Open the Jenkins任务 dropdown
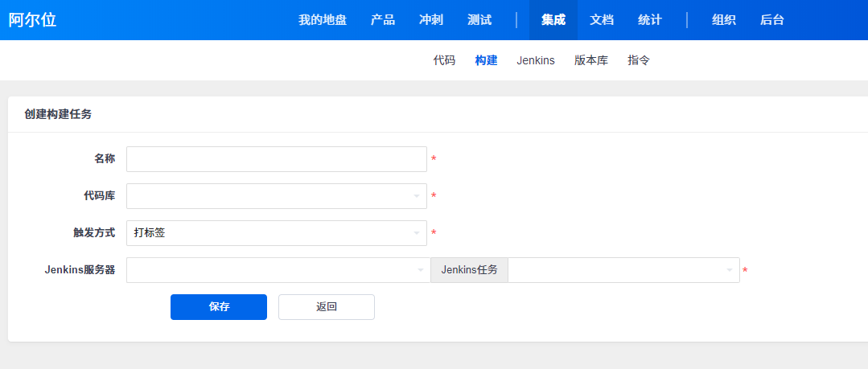Image resolution: width=868 pixels, height=369 pixels. pos(624,270)
